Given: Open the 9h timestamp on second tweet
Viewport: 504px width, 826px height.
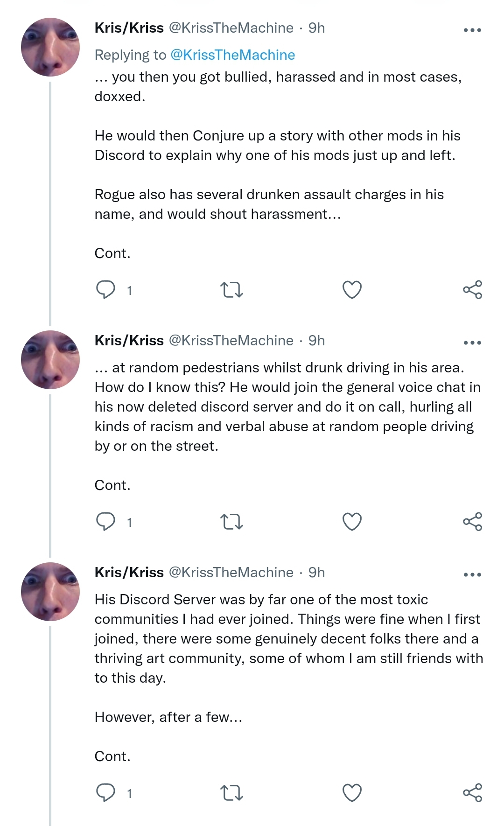Looking at the screenshot, I should coord(316,341).
